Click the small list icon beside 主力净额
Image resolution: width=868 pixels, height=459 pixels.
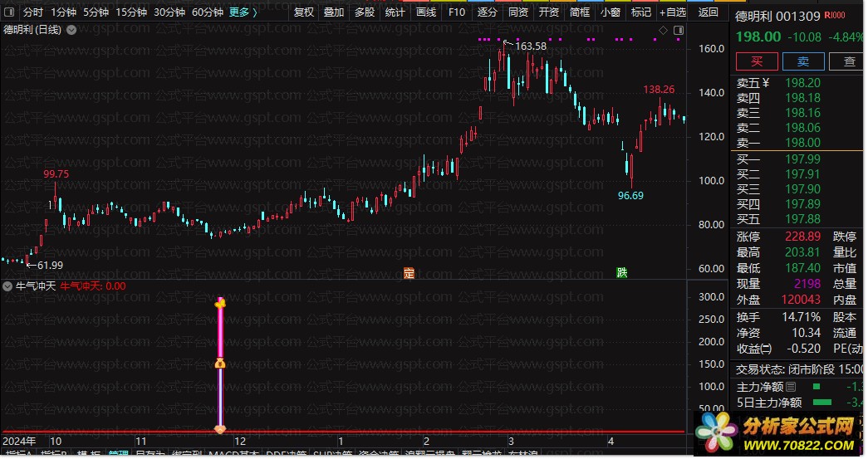point(791,387)
